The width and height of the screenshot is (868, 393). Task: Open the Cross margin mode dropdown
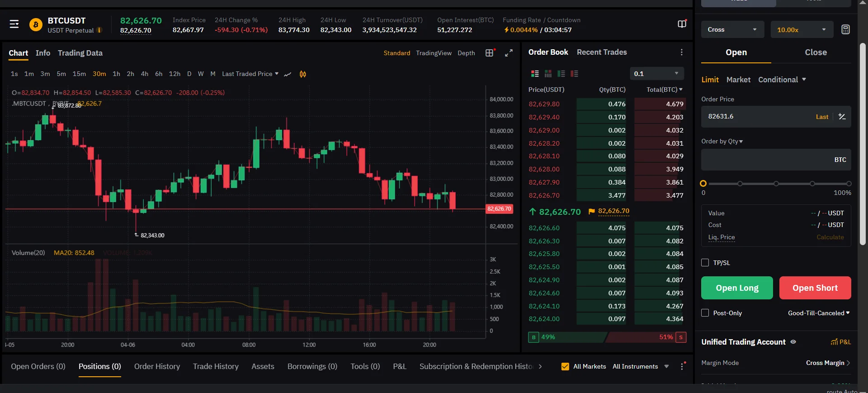732,29
